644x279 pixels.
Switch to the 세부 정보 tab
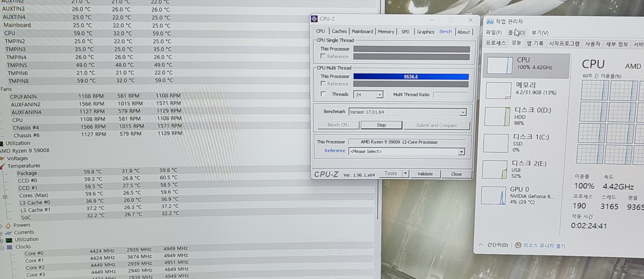point(617,44)
